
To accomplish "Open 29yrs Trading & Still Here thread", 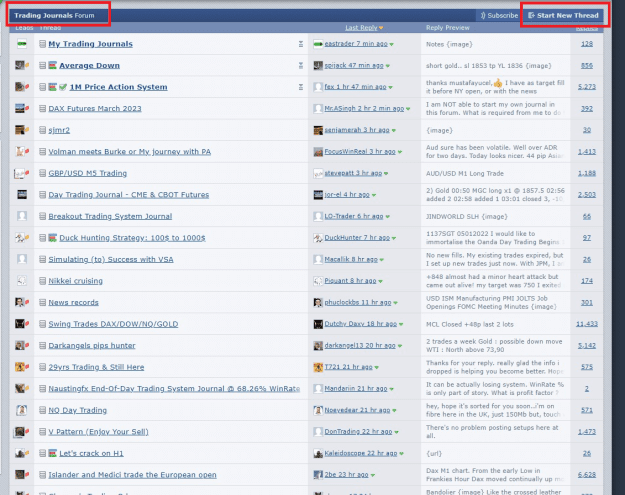I will click(96, 367).
